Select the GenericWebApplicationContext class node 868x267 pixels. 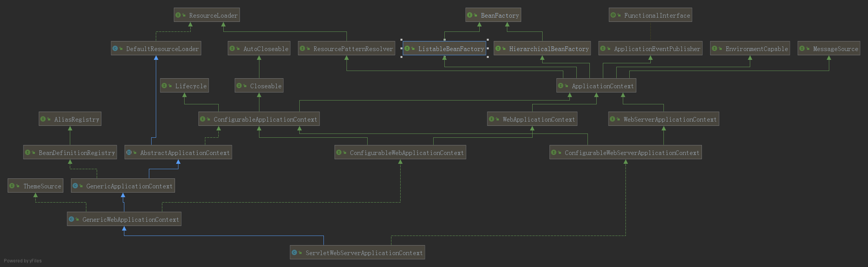click(x=124, y=219)
